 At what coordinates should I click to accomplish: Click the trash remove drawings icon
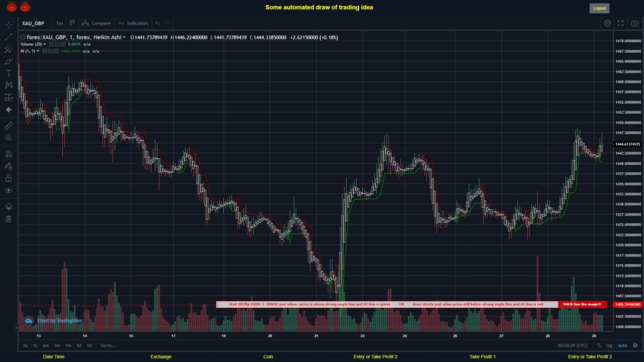[x=9, y=219]
